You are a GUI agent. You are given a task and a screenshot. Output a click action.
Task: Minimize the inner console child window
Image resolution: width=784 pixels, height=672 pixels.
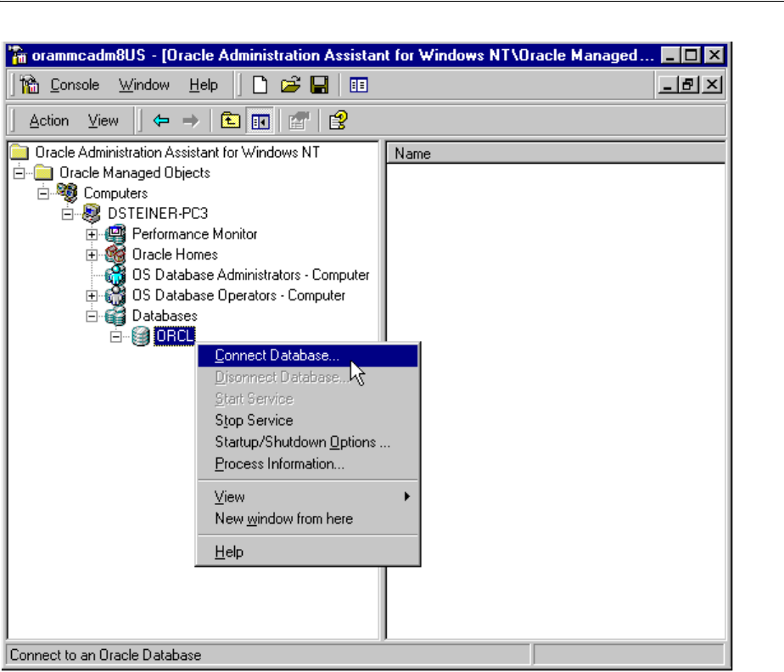[x=668, y=85]
